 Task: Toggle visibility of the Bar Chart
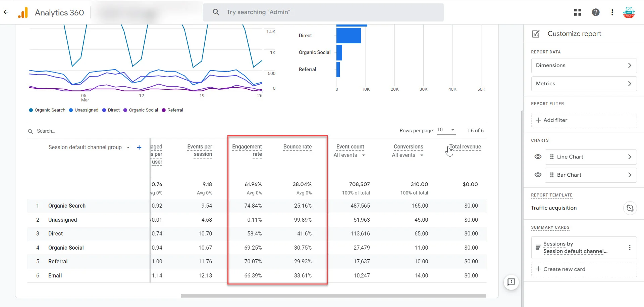tap(538, 175)
